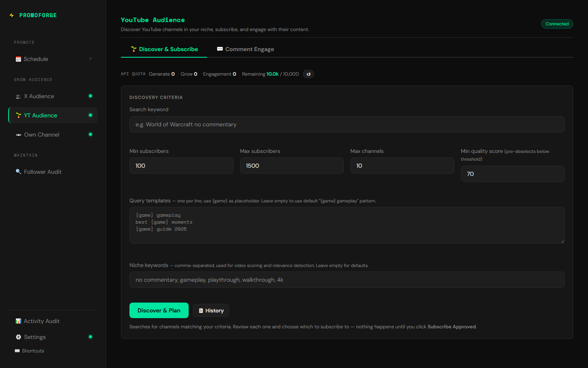The image size is (588, 368).
Task: Click the API QUOTA label
Action: point(133,74)
